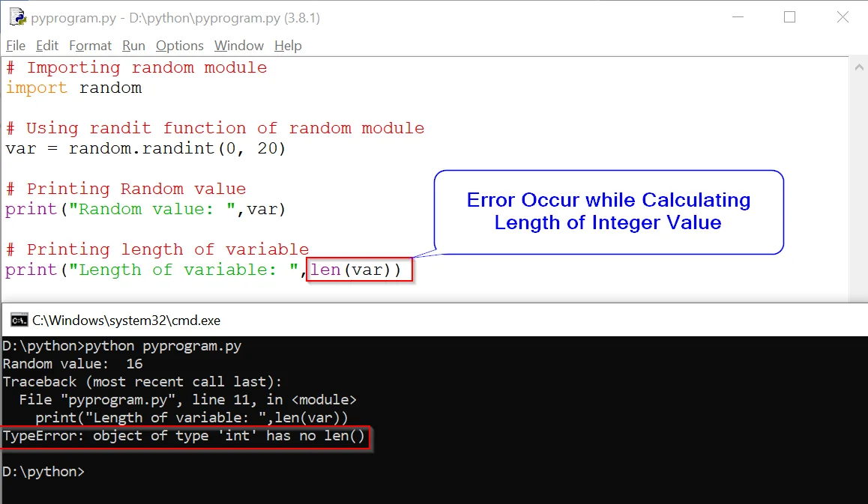Click the blue callout about integer length error
Image resolution: width=868 pixels, height=504 pixels.
coord(608,211)
